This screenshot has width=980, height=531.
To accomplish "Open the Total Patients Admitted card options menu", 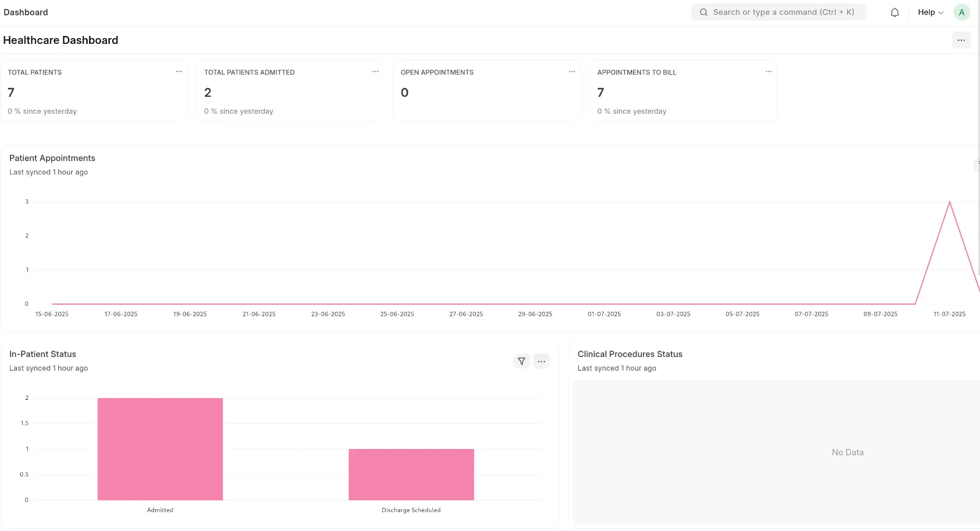I will 375,71.
